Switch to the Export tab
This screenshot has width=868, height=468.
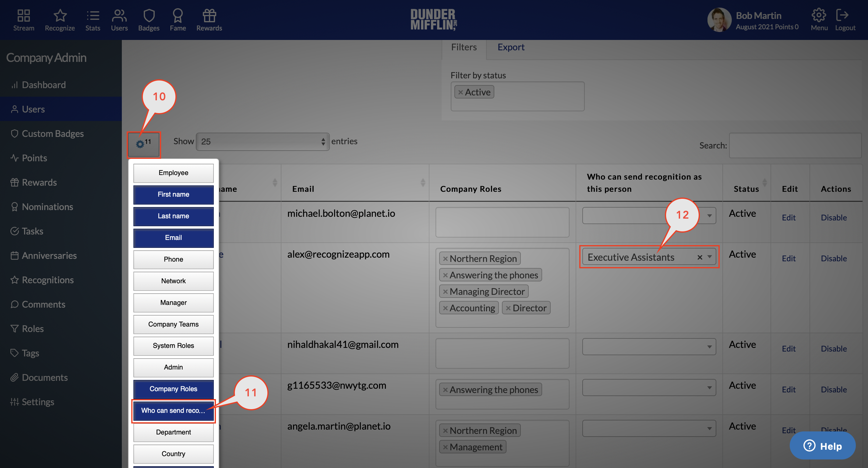(511, 47)
